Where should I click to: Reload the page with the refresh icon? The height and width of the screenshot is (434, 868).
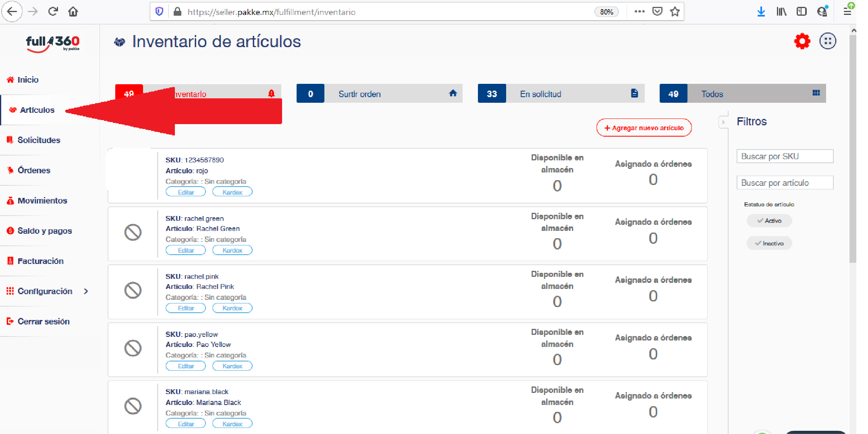[x=53, y=12]
